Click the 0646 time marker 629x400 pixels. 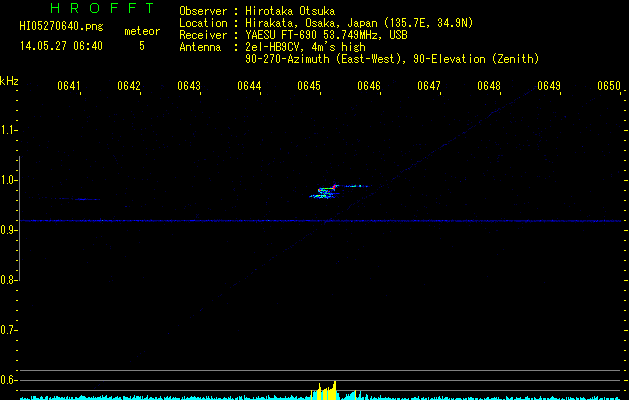coord(369,86)
